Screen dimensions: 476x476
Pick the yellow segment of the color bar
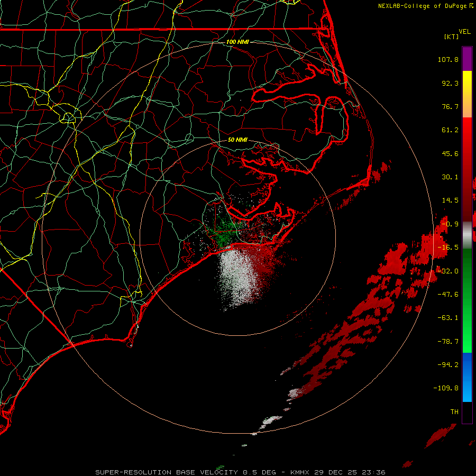click(x=467, y=79)
